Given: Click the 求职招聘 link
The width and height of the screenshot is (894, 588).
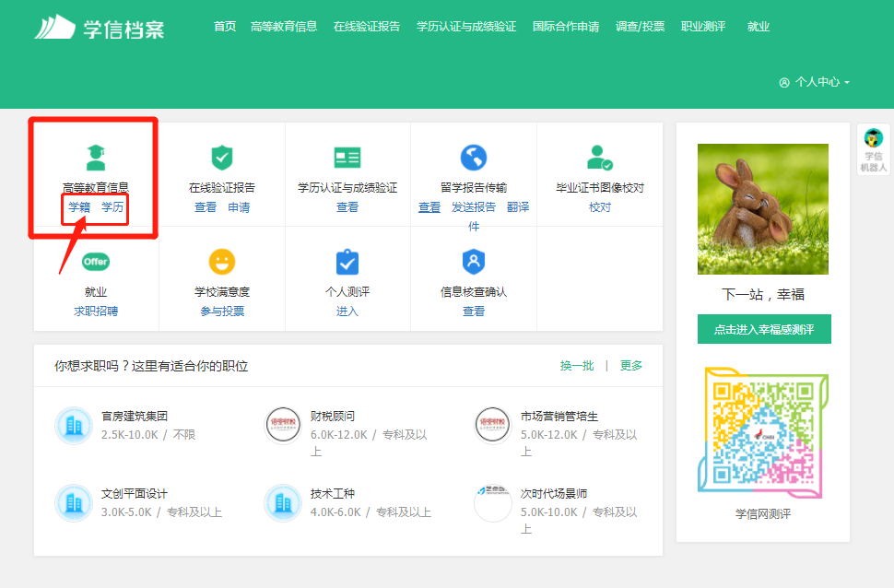Looking at the screenshot, I should coord(96,312).
